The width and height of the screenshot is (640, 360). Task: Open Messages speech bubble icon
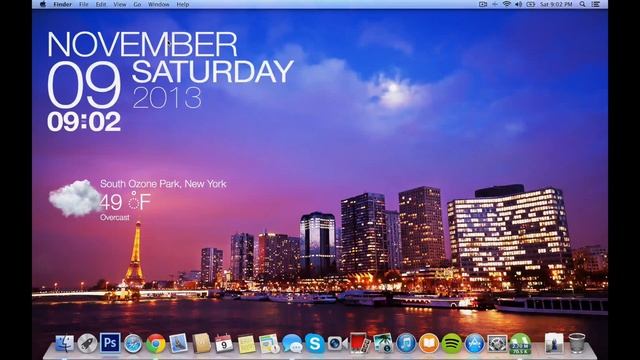point(292,344)
